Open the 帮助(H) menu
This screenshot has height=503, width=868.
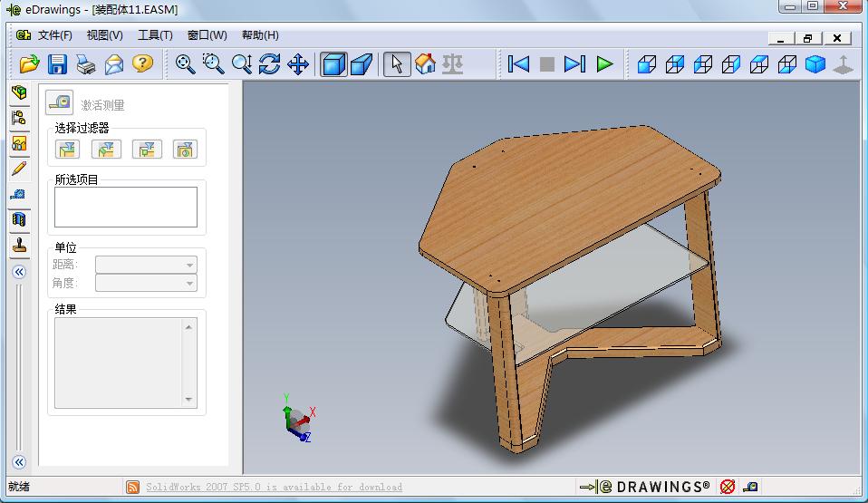pyautogui.click(x=260, y=35)
